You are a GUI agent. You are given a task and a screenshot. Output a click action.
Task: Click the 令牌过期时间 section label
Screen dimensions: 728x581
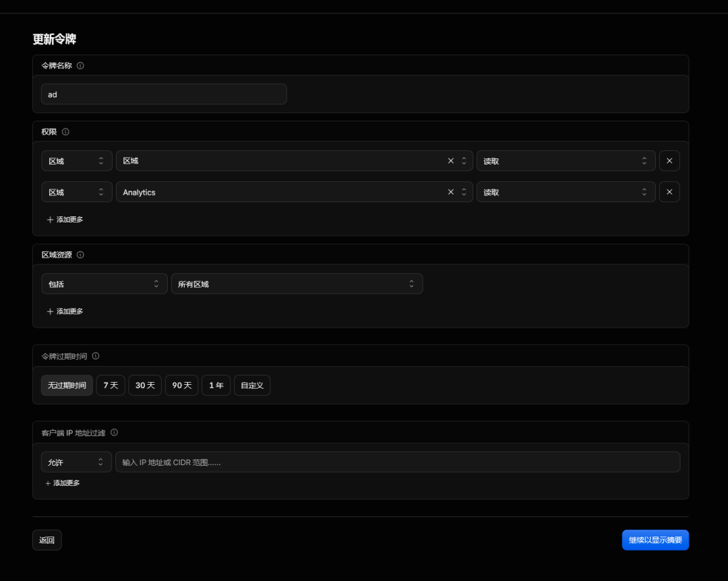point(64,357)
